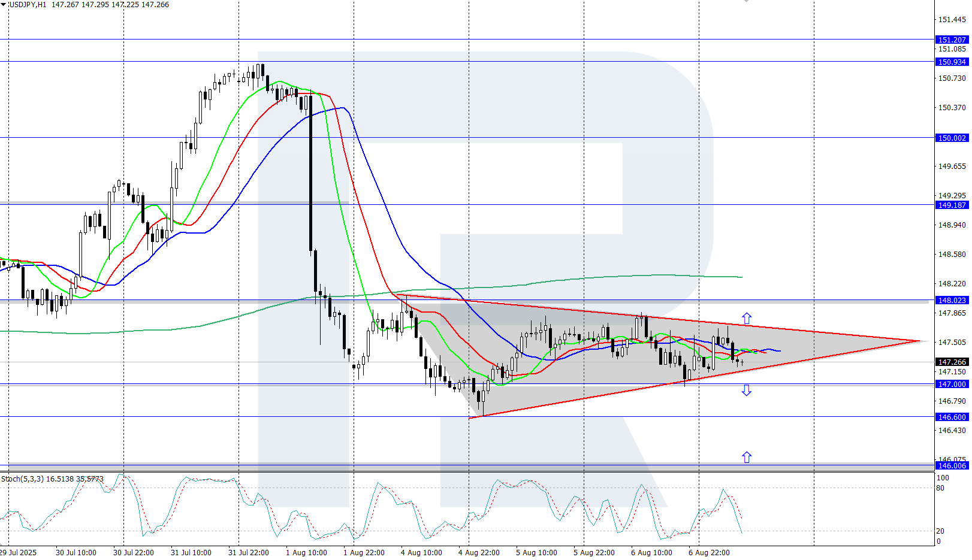This screenshot has width=972, height=560.
Task: Click the 146.790 value on price scale
Action: coord(952,401)
